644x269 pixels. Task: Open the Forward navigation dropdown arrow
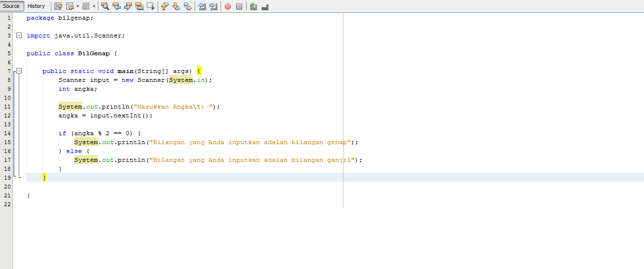(94, 6)
